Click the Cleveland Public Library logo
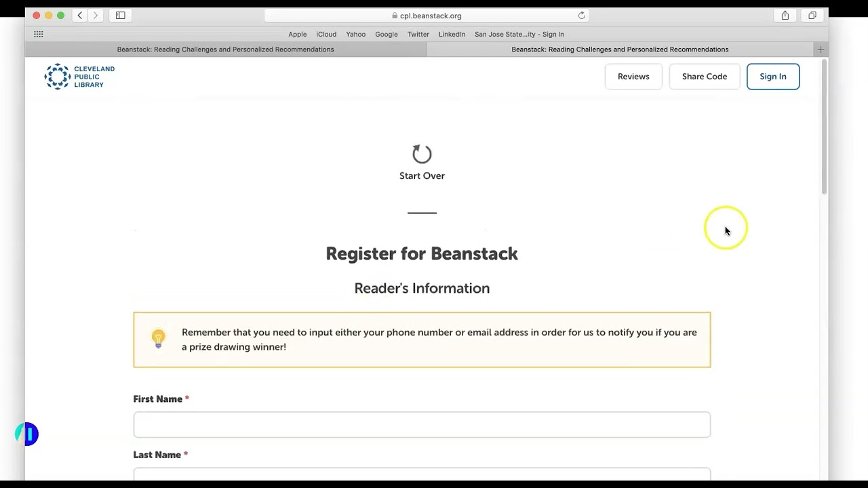This screenshot has height=488, width=868. (79, 77)
